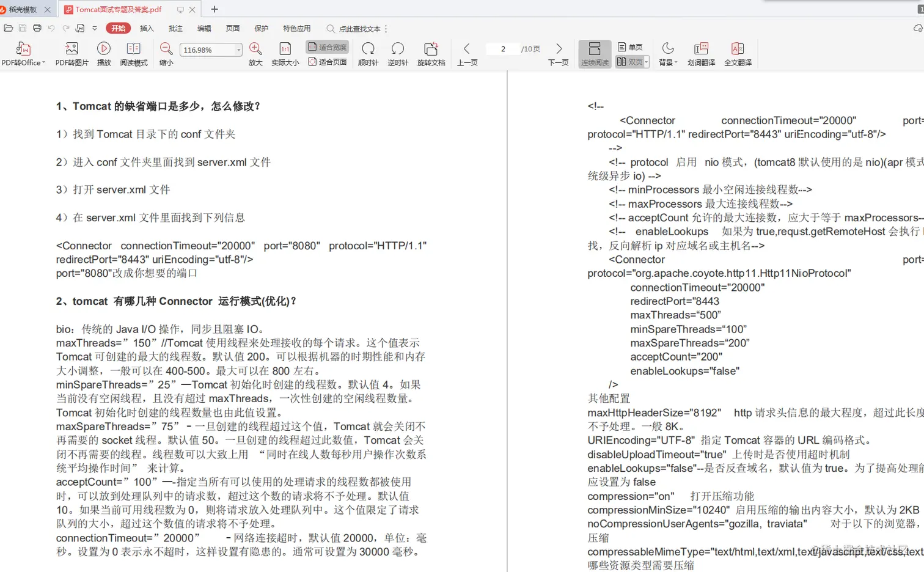Switch to the 稻壳模板 tab
The width and height of the screenshot is (924, 572).
point(23,9)
